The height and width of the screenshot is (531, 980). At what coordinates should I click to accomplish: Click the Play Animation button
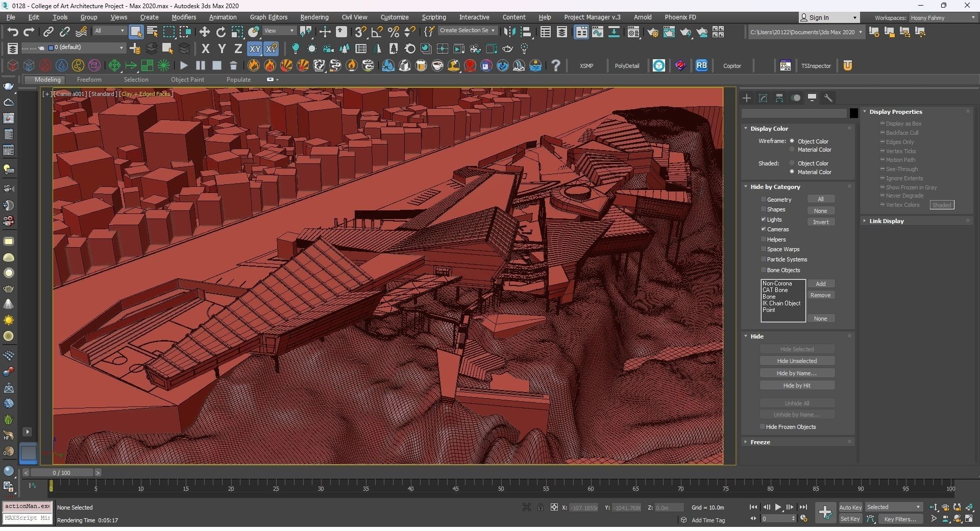(x=778, y=507)
